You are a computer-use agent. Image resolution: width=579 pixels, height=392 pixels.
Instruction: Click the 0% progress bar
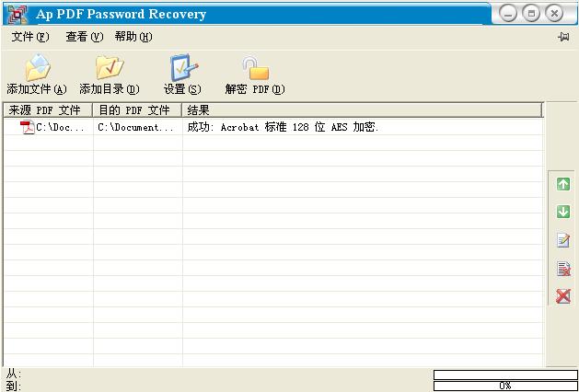pos(506,386)
